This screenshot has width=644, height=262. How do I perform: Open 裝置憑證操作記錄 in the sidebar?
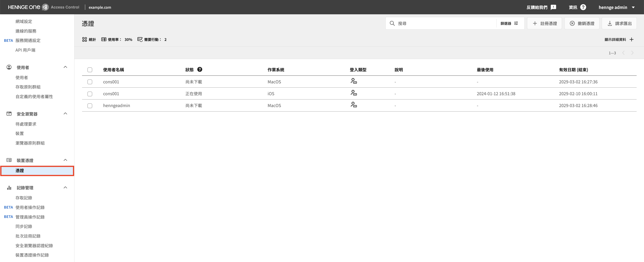pyautogui.click(x=32, y=255)
